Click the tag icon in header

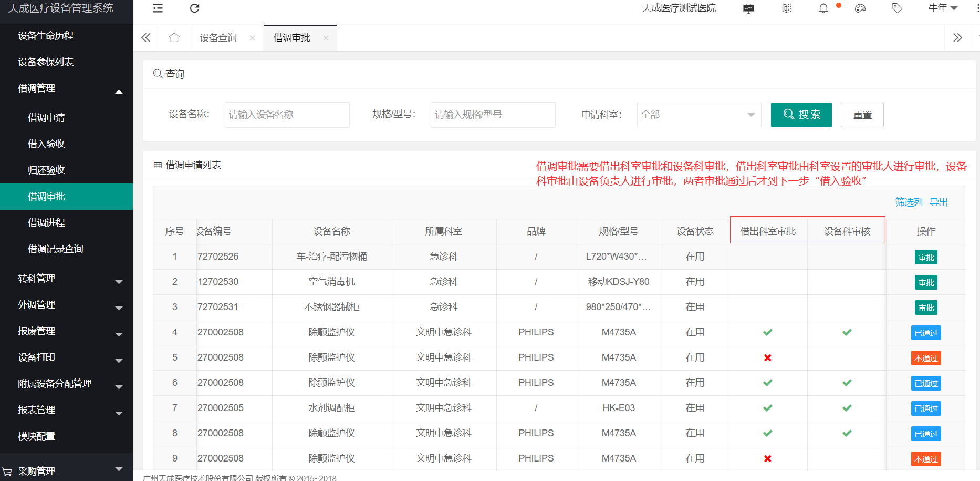tap(897, 8)
